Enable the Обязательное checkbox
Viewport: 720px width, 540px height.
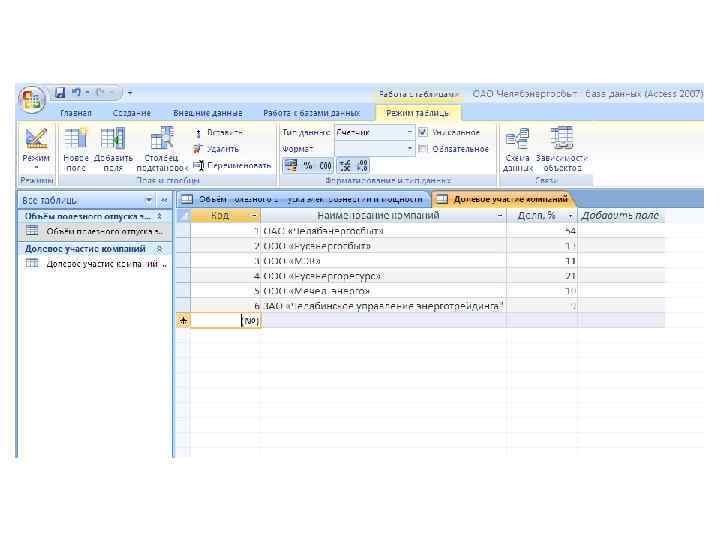point(423,149)
